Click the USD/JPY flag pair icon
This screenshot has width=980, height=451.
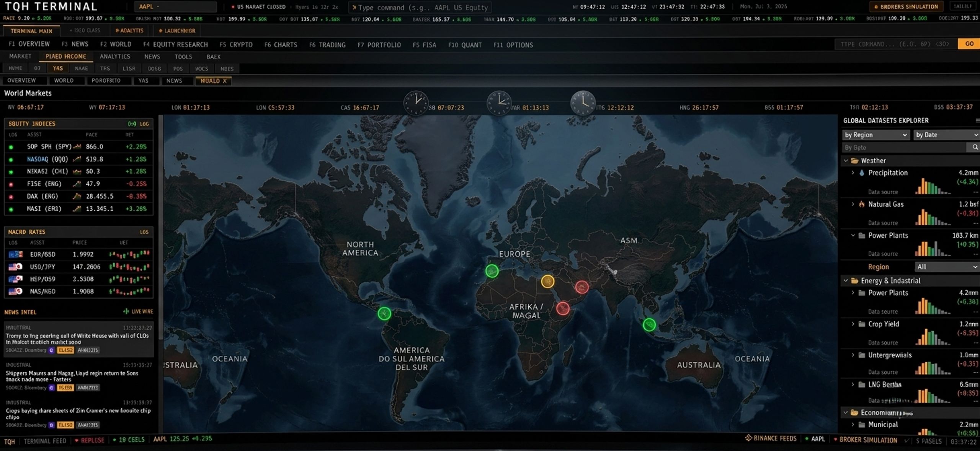15,267
